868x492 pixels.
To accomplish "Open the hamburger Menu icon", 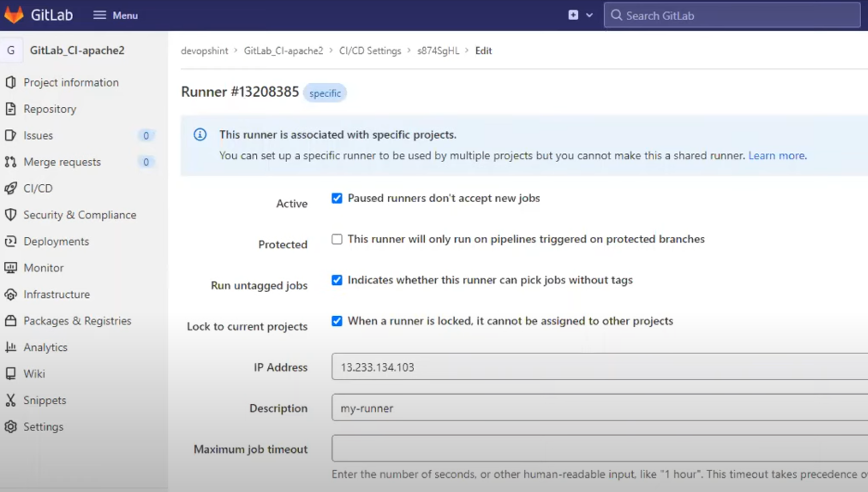I will [x=99, y=15].
